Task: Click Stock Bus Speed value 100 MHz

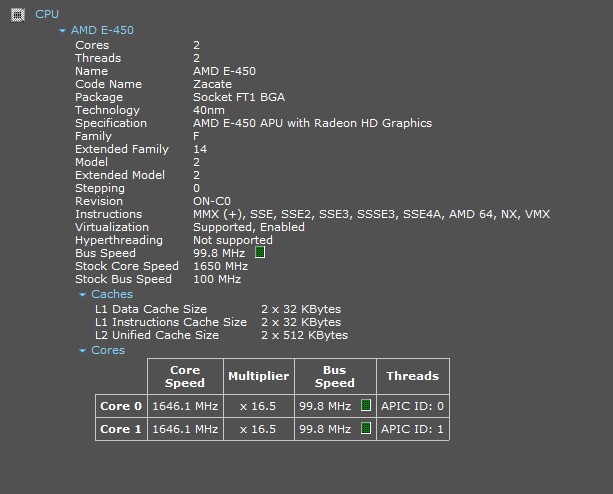Action: pos(217,279)
